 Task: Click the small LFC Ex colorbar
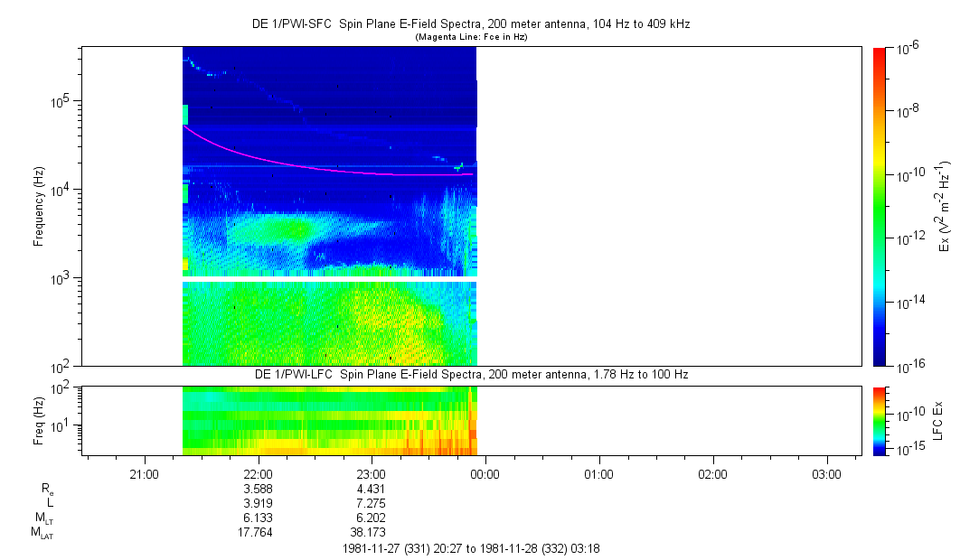880,421
